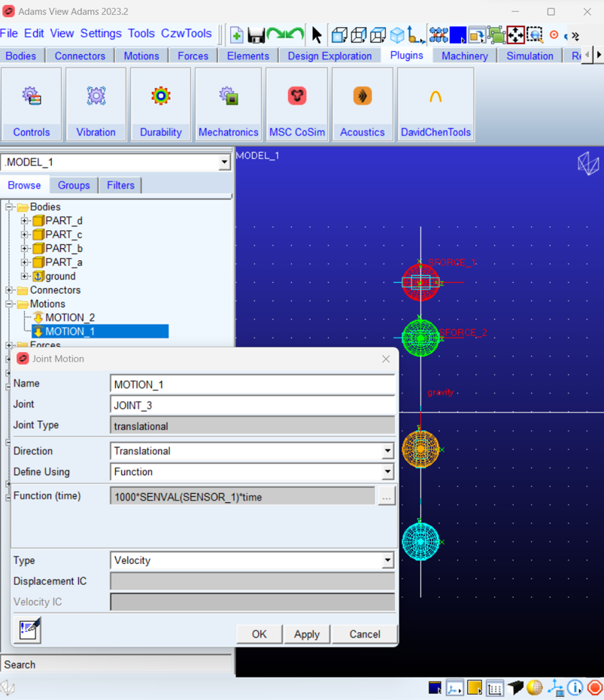Switch to the Groups browser tab
The height and width of the screenshot is (700, 604).
tap(74, 185)
